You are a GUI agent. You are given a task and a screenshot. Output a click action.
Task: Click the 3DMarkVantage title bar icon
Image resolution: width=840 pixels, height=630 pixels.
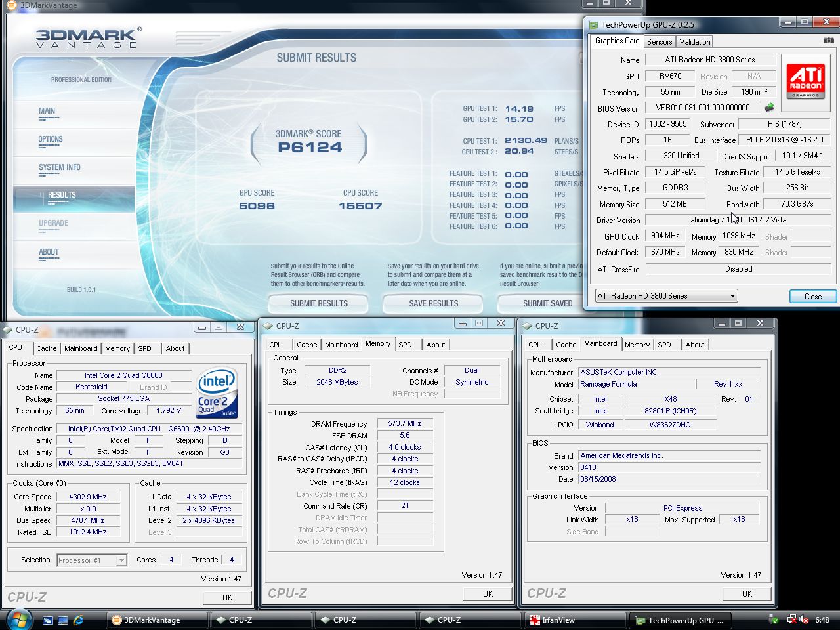tap(11, 5)
